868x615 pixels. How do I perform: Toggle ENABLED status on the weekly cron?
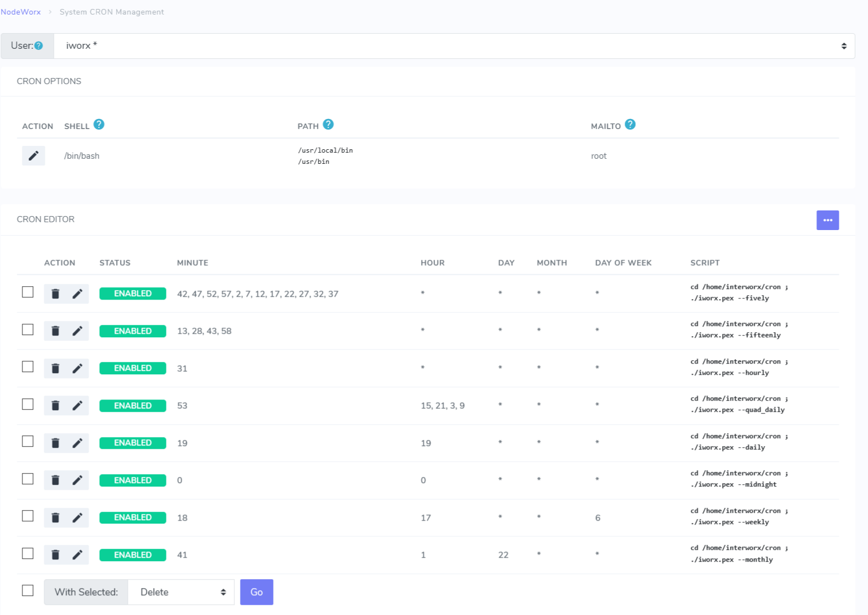(132, 517)
